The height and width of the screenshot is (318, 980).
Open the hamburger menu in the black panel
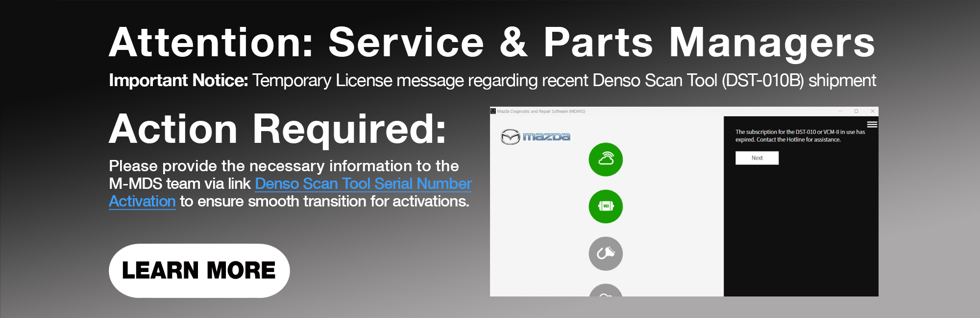[x=872, y=124]
